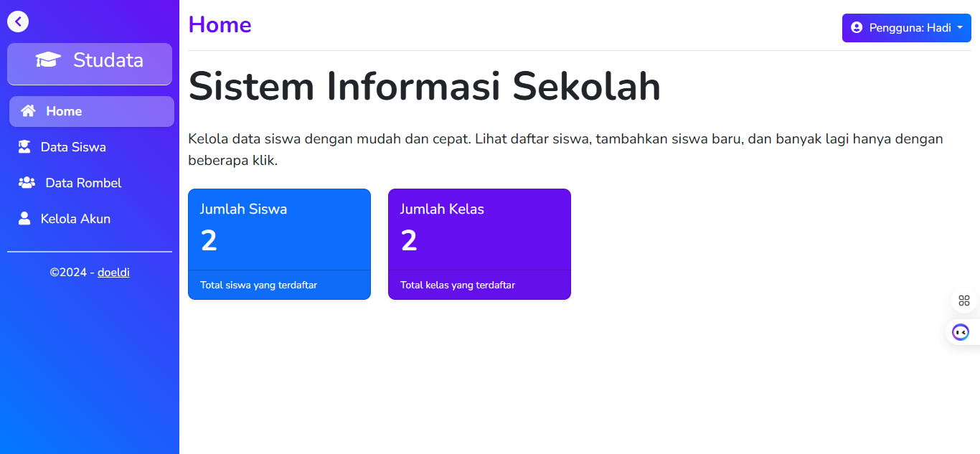
Task: Click the Jumlah Kelas count number
Action: [x=409, y=241]
